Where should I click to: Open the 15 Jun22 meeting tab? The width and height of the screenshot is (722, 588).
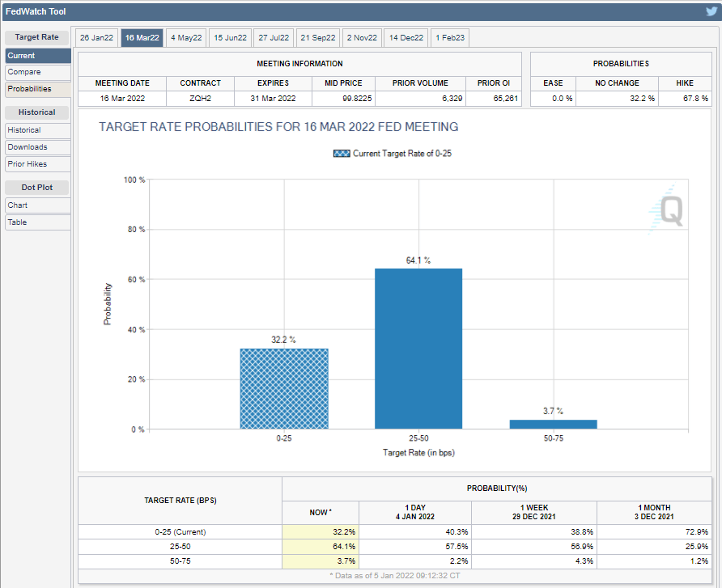click(230, 38)
